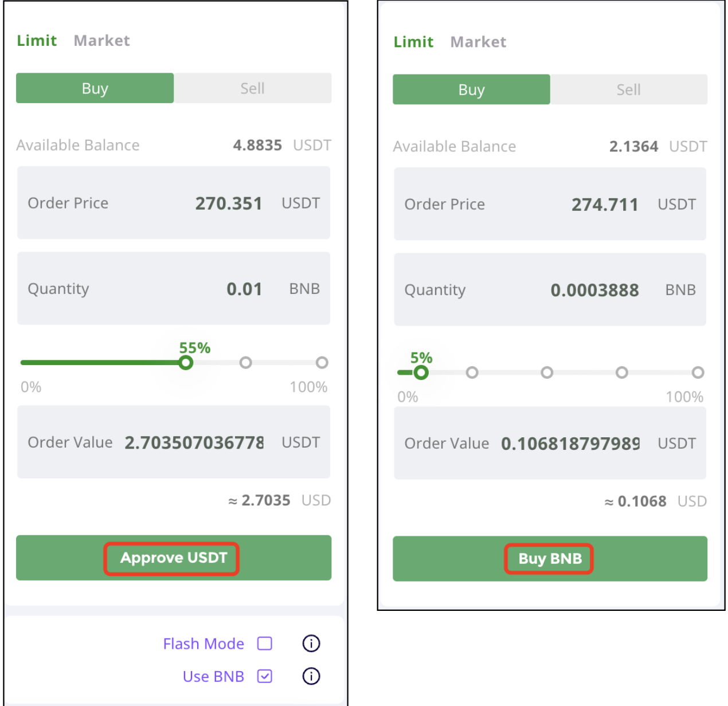Image resolution: width=728 pixels, height=706 pixels.
Task: Select Buy toggle in right panel
Action: (x=471, y=89)
